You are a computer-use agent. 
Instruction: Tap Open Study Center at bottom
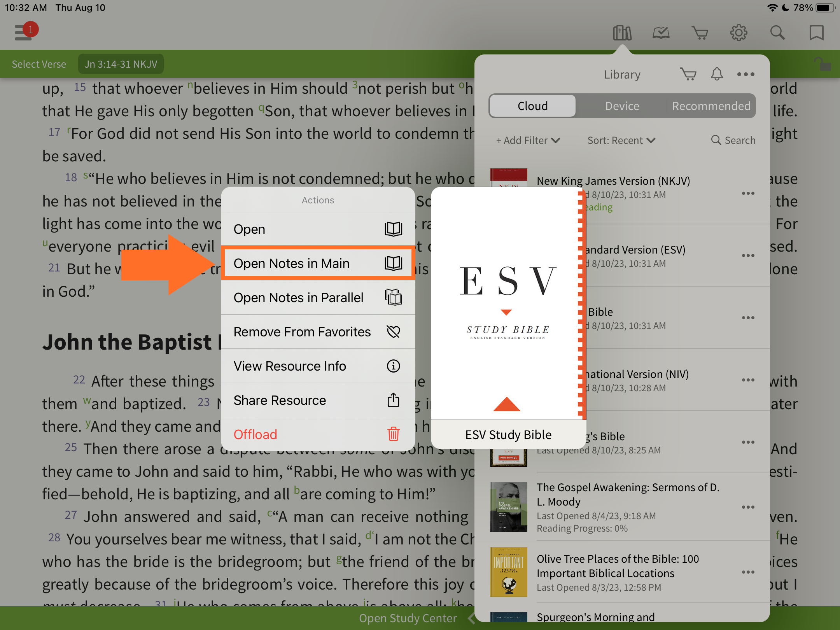[x=408, y=618]
